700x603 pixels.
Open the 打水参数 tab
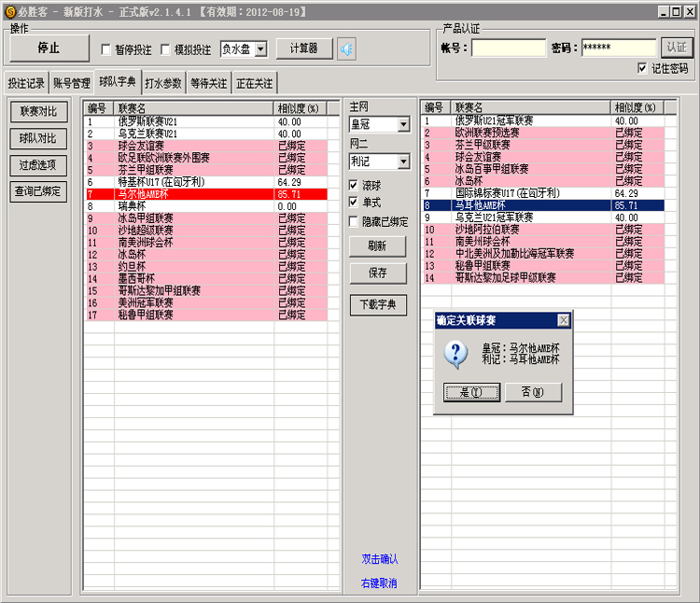[x=163, y=83]
